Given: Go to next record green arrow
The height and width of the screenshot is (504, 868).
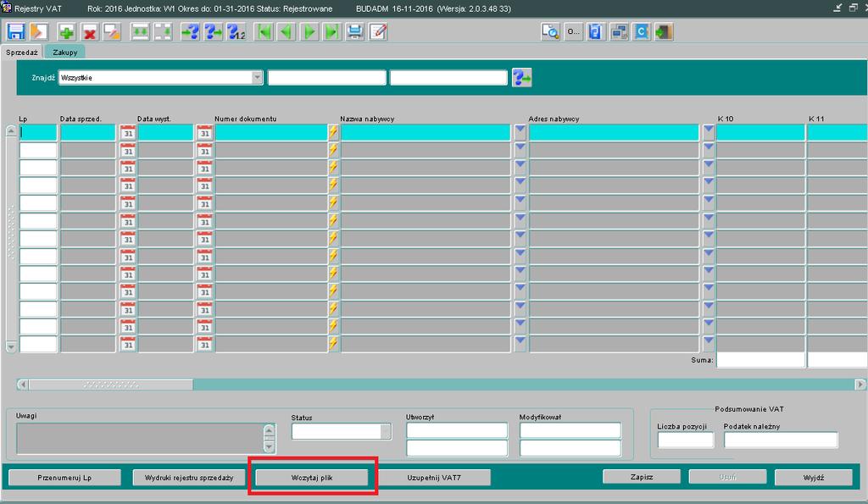Looking at the screenshot, I should (309, 31).
